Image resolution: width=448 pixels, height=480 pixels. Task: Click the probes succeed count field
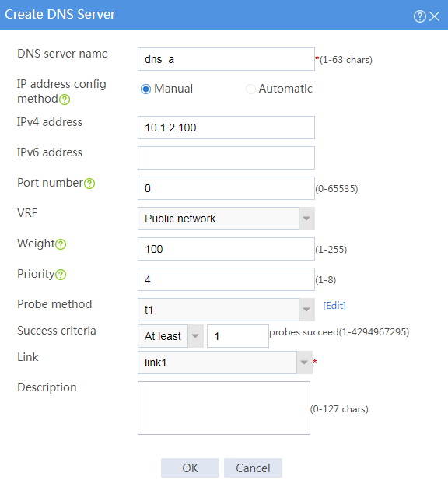coord(238,336)
